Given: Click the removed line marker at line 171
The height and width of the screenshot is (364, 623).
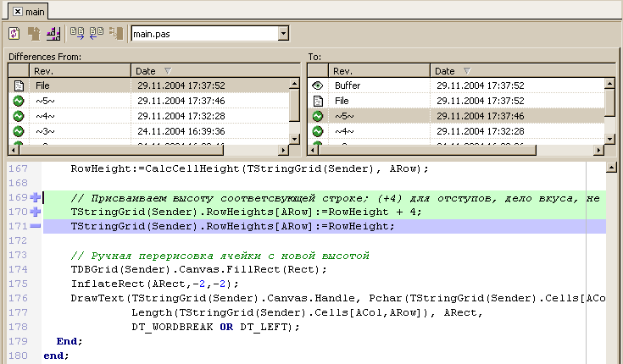Looking at the screenshot, I should click(x=36, y=226).
